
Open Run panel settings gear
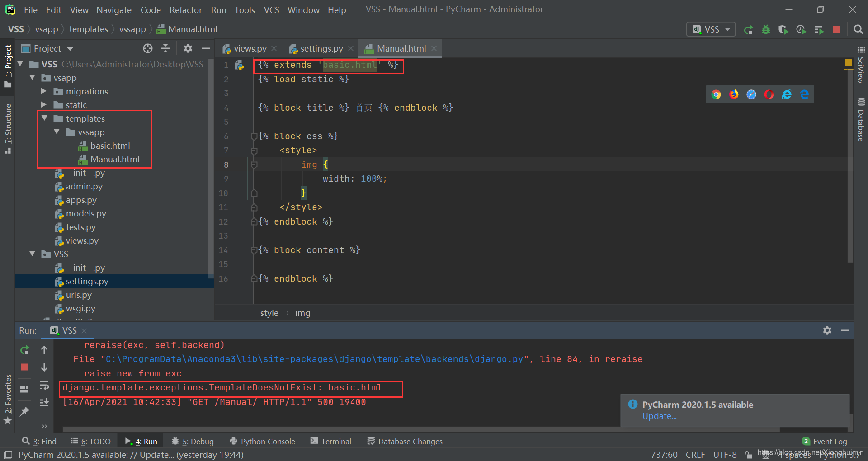pyautogui.click(x=827, y=330)
